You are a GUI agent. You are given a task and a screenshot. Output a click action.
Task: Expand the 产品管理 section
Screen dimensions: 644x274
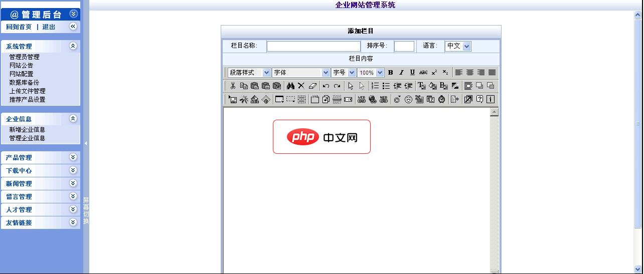coord(73,157)
